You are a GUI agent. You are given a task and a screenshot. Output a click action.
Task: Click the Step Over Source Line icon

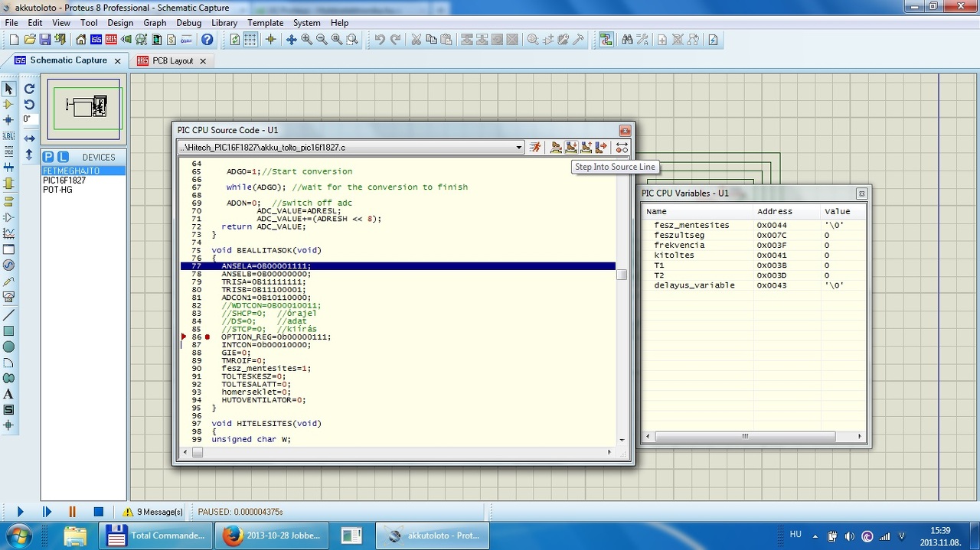(557, 148)
